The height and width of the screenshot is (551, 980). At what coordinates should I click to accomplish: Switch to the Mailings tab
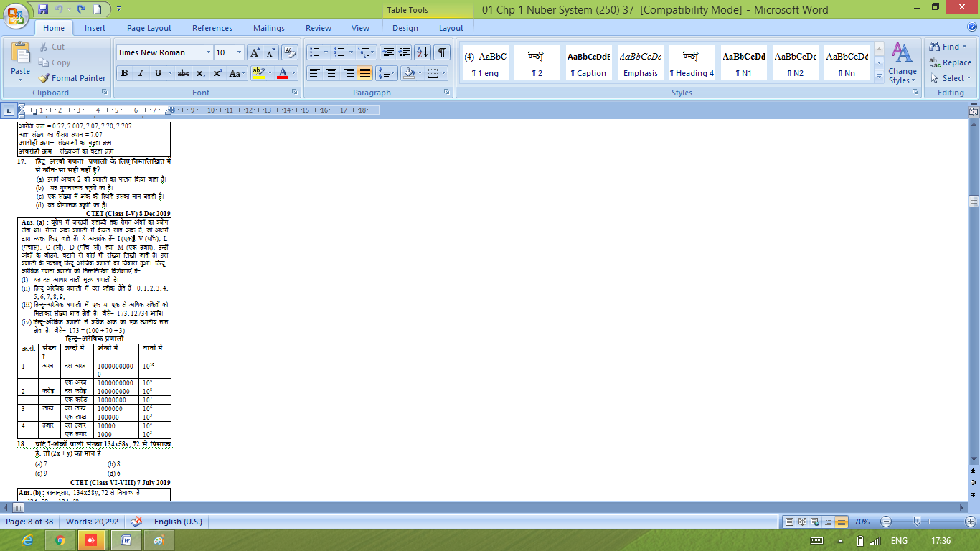(269, 28)
